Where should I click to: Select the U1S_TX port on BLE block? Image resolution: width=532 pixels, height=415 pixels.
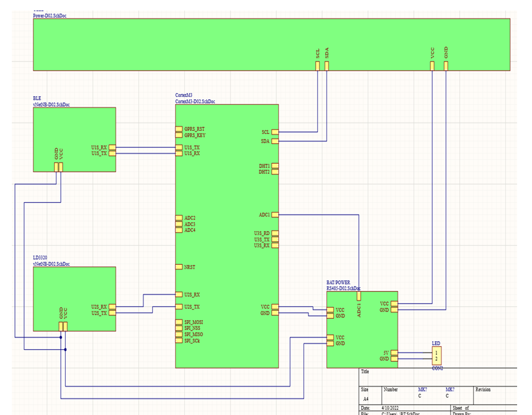click(112, 153)
